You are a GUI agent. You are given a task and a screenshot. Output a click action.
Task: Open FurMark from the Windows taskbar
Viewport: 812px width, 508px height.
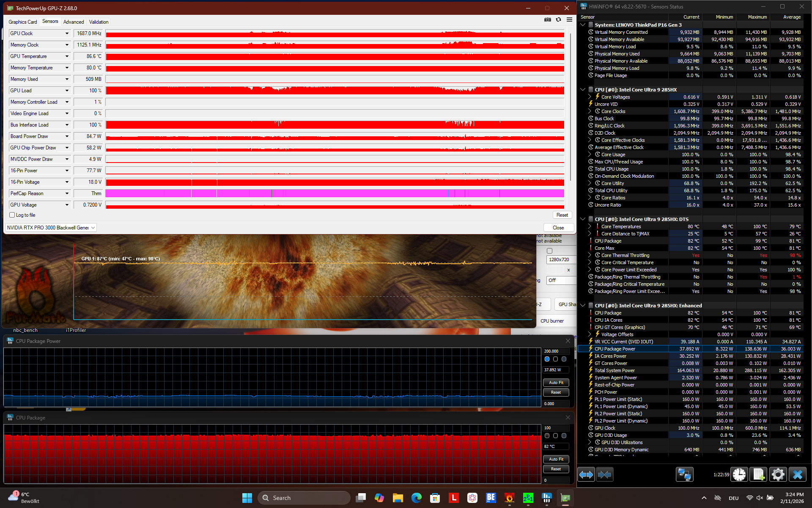[509, 498]
